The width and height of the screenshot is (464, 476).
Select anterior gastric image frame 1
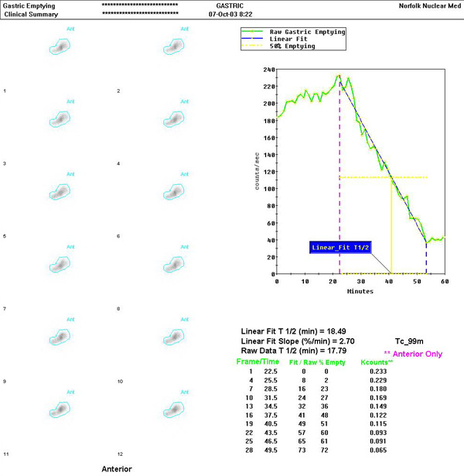60,46
